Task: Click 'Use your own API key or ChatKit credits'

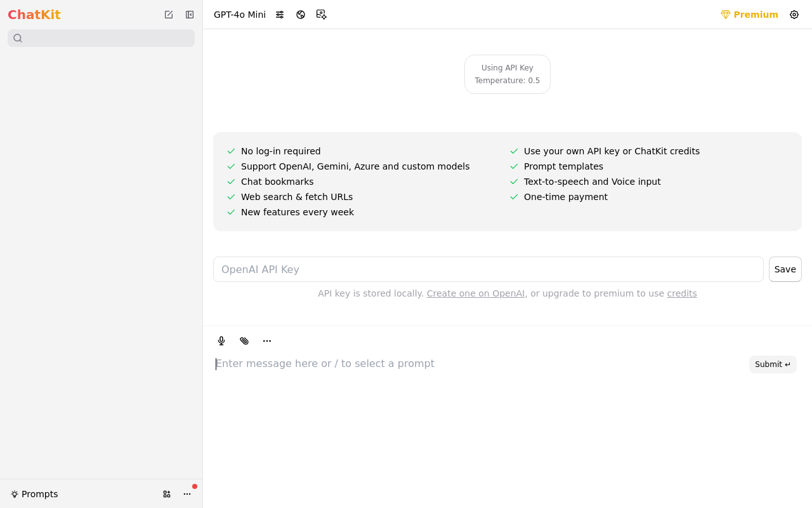Action: (x=612, y=151)
